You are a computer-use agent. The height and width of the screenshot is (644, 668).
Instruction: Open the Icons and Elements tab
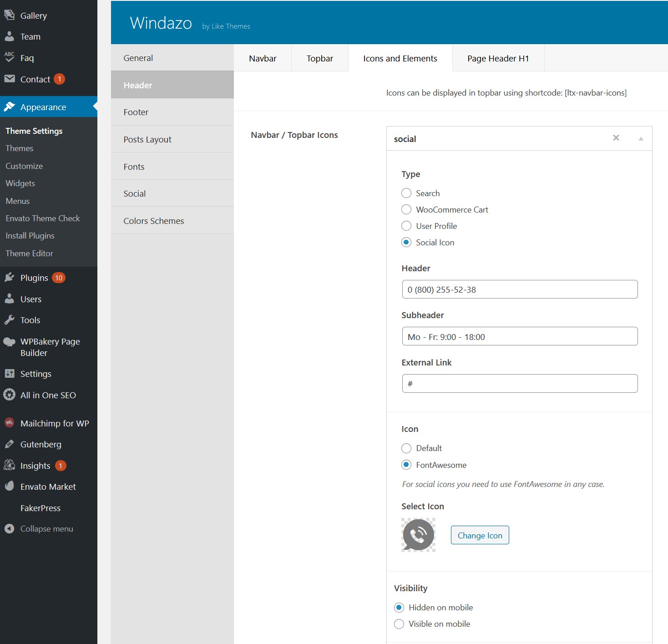pyautogui.click(x=400, y=58)
